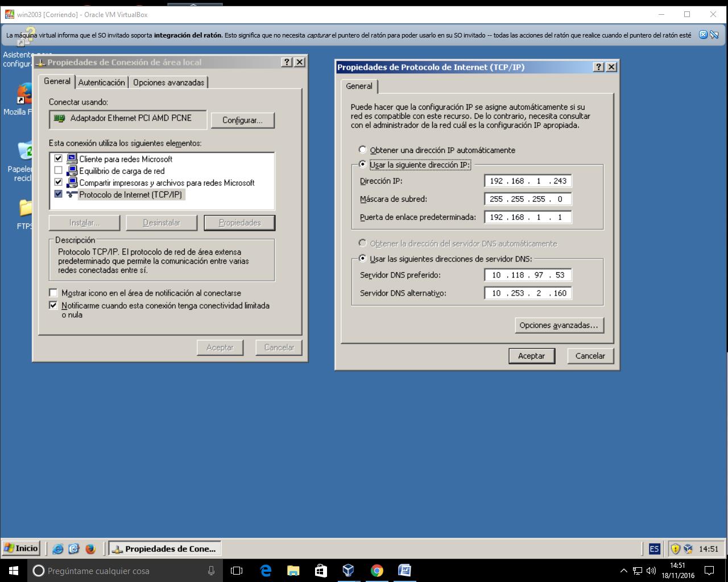Viewport: 728px width, 582px height.
Task: Open Microsoft Edge from the host taskbar
Action: click(266, 571)
